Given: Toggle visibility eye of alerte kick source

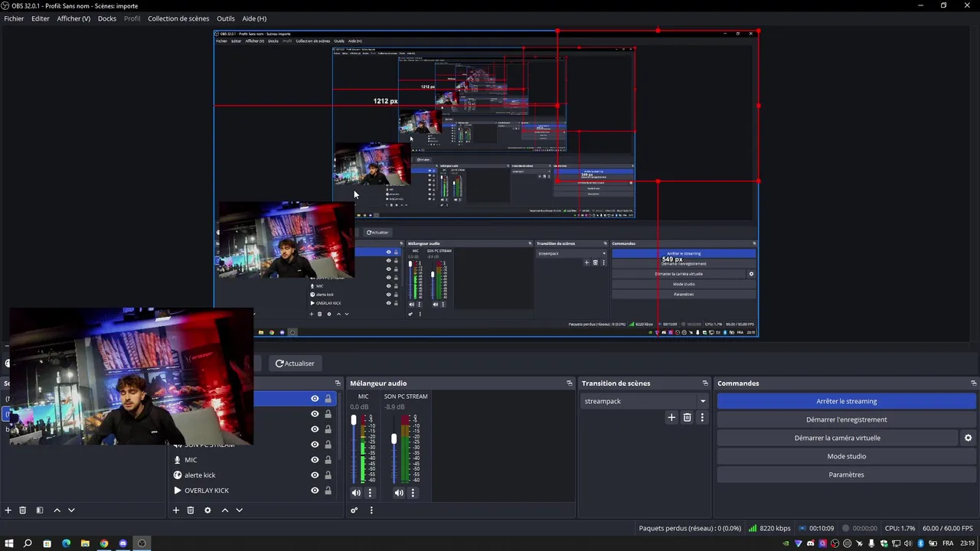Looking at the screenshot, I should click(315, 475).
